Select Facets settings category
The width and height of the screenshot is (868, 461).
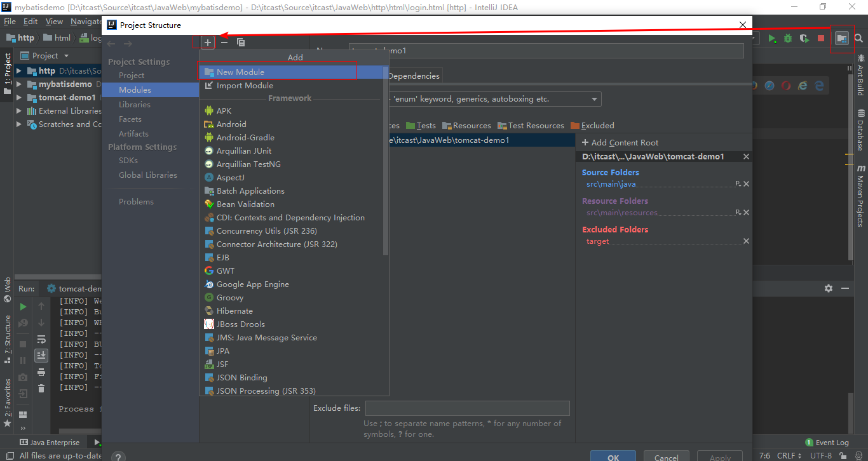(130, 119)
